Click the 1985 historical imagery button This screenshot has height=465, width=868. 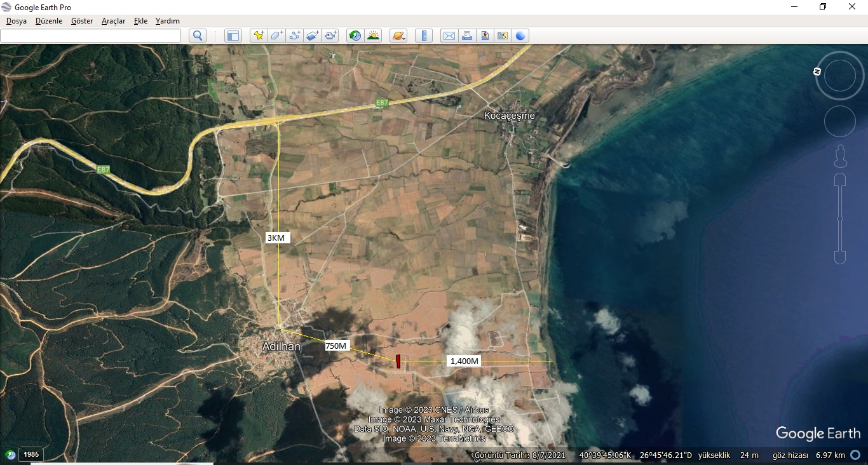tap(31, 454)
